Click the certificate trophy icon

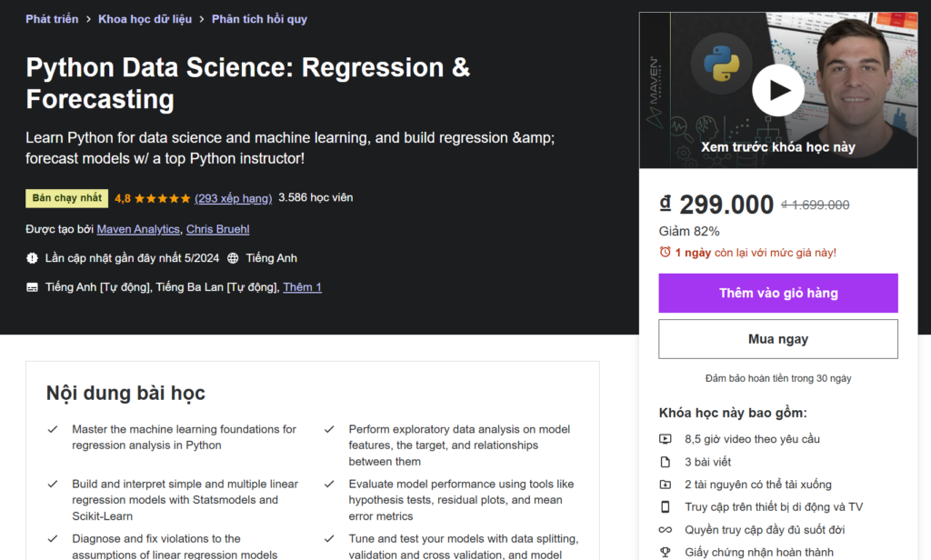click(x=666, y=552)
